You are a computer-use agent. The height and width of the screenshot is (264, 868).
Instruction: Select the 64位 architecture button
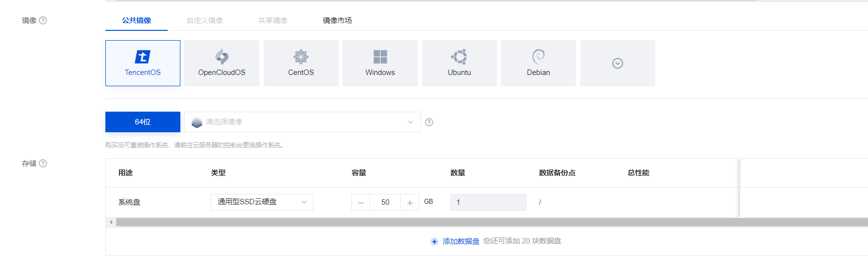pyautogui.click(x=143, y=122)
